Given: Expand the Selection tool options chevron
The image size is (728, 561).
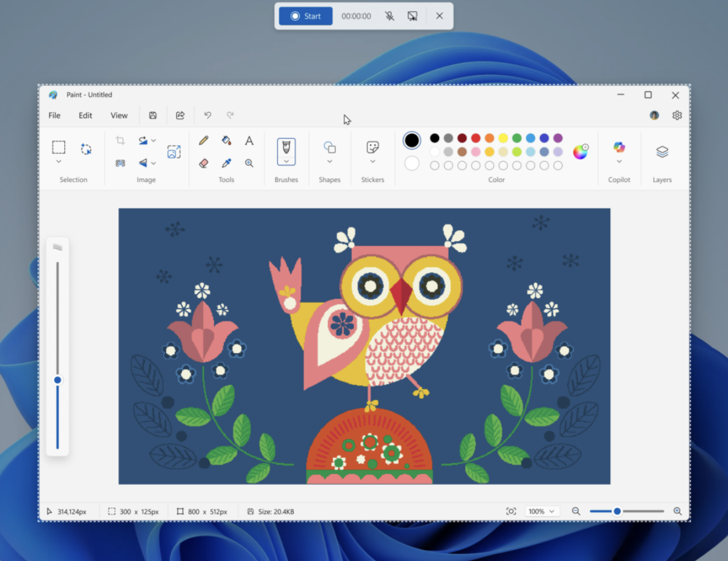Looking at the screenshot, I should point(59,162).
